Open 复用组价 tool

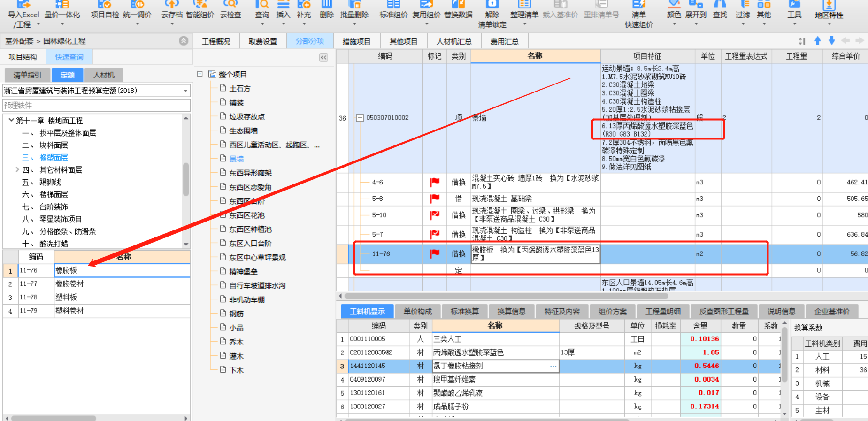[x=426, y=10]
